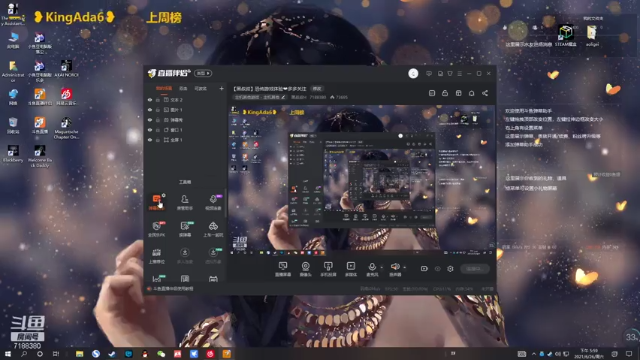Open File Explorer from the taskbar
This screenshot has height=360, width=640.
tap(80, 354)
